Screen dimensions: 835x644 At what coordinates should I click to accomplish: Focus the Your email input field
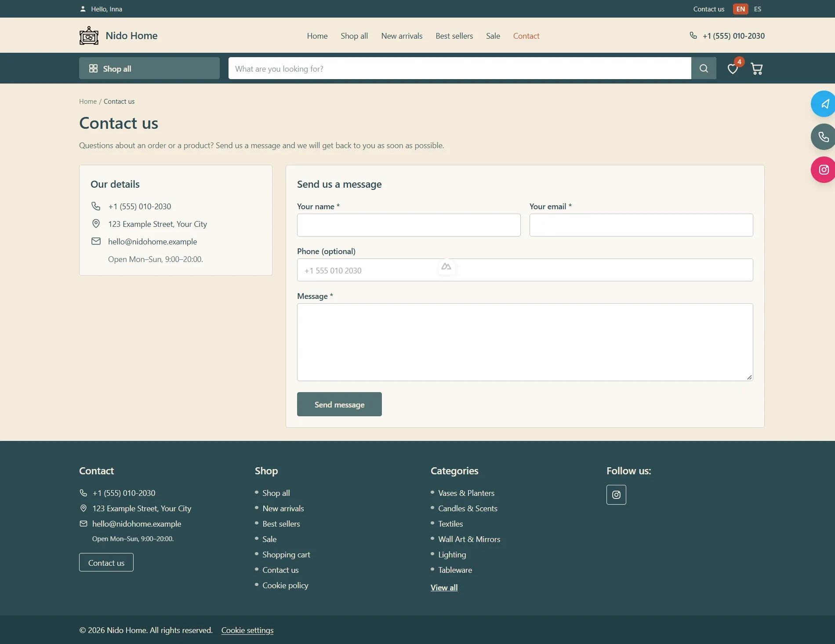641,225
